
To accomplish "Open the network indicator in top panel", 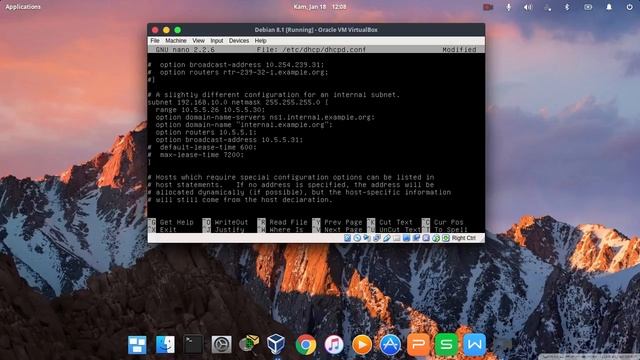I will [548, 7].
